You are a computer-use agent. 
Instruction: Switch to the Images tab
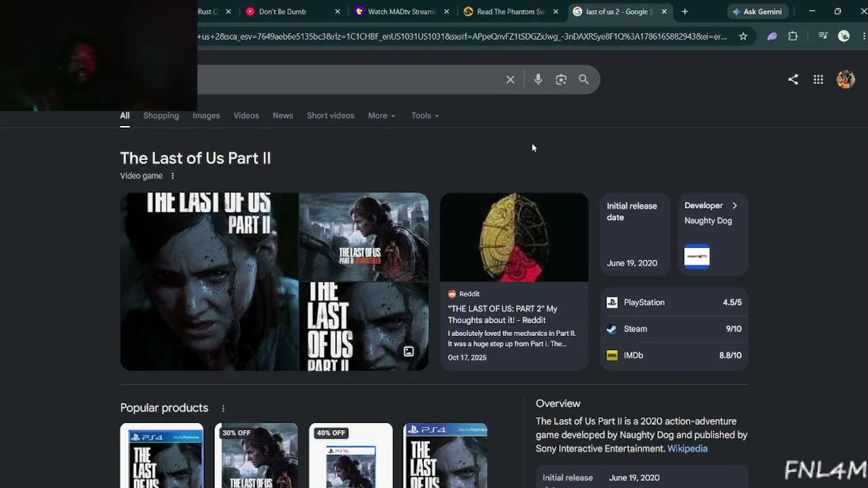(x=206, y=116)
